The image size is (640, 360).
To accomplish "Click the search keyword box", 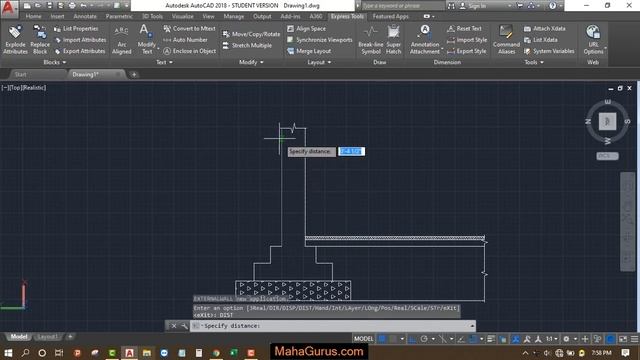I will point(402,6).
